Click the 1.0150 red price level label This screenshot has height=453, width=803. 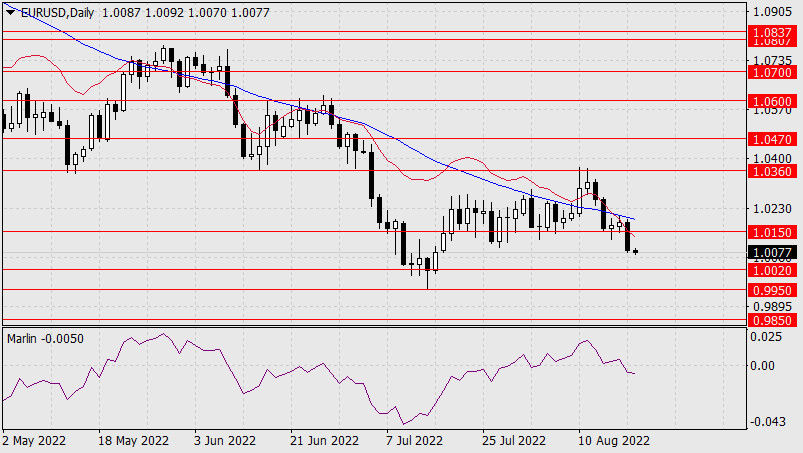tap(772, 232)
